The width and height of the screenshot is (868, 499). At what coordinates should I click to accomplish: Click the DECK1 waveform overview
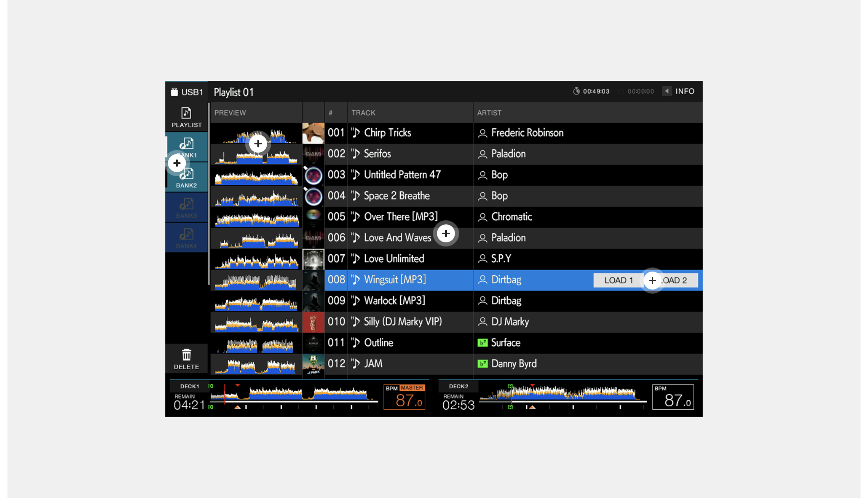[x=294, y=394]
